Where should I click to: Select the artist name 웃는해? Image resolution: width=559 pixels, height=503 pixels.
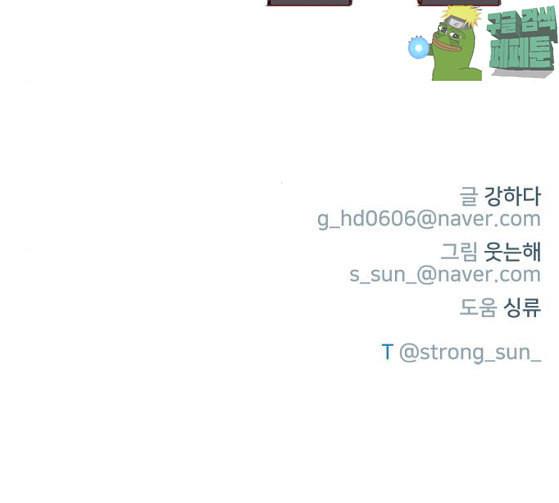coord(512,252)
